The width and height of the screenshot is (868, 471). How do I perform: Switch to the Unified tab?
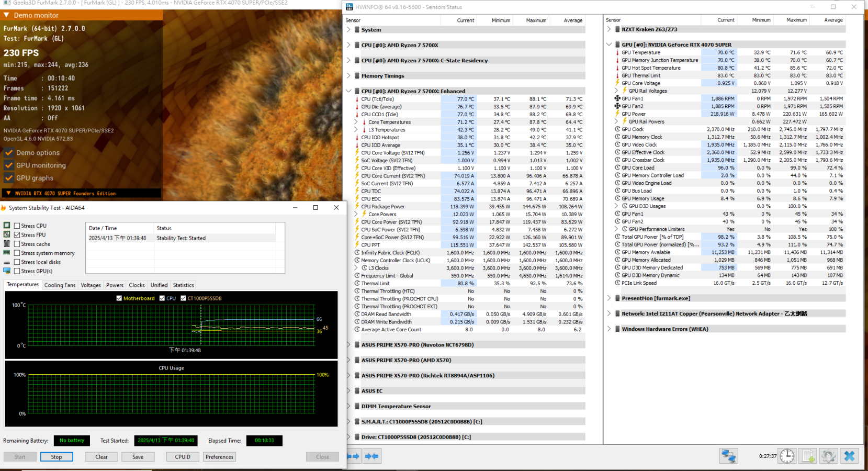[159, 285]
